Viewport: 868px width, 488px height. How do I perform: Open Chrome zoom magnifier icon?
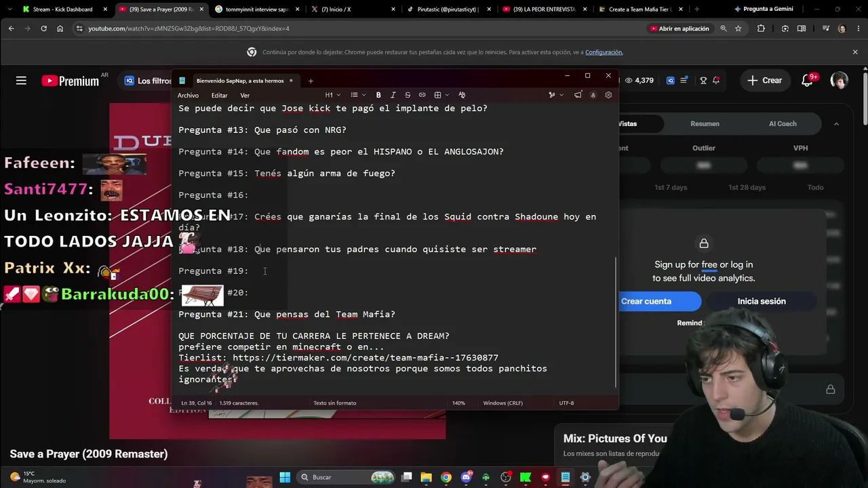[723, 28]
